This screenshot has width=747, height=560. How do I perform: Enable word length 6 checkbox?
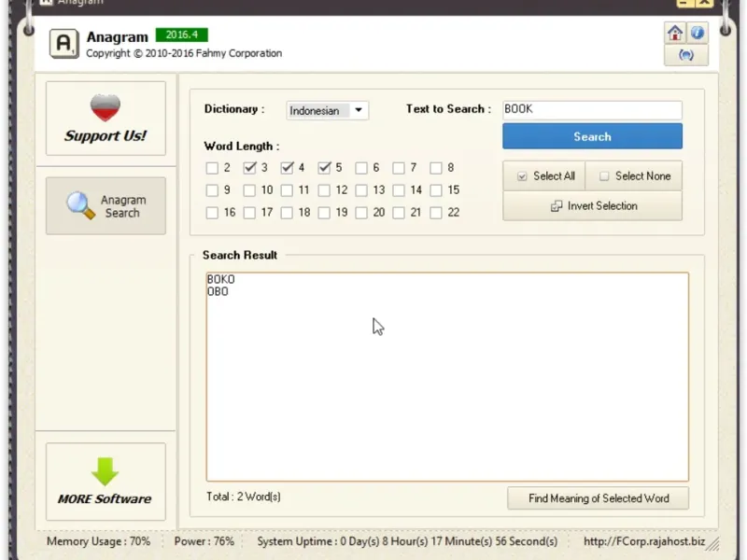(x=361, y=168)
